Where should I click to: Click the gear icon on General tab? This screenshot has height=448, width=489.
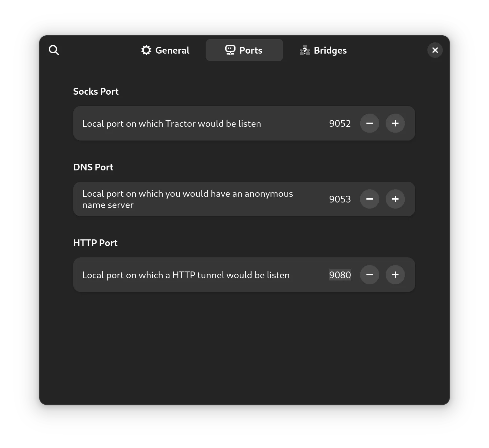146,50
